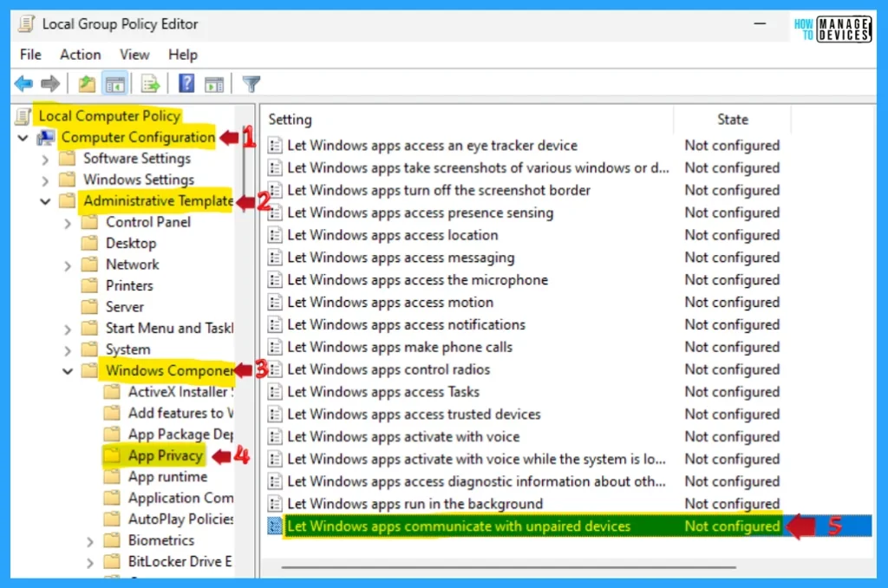The image size is (888, 588).
Task: Click the Software Settings folder icon
Action: [x=68, y=159]
